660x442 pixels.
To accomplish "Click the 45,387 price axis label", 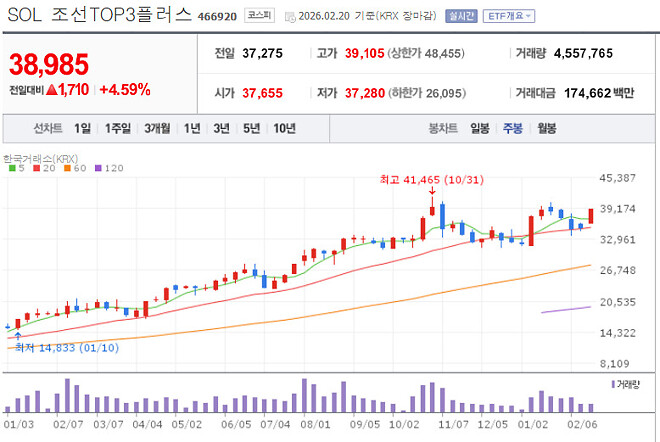I will (618, 178).
